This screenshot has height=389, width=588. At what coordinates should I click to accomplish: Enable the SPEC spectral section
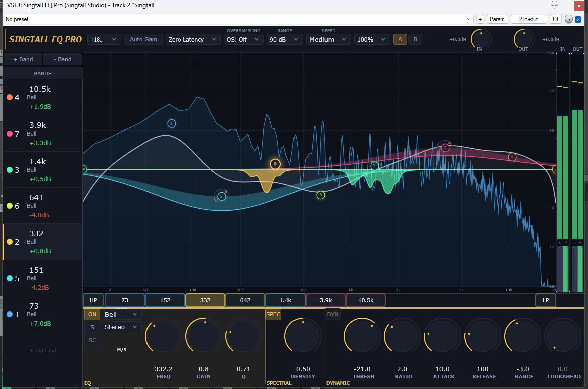coord(273,314)
